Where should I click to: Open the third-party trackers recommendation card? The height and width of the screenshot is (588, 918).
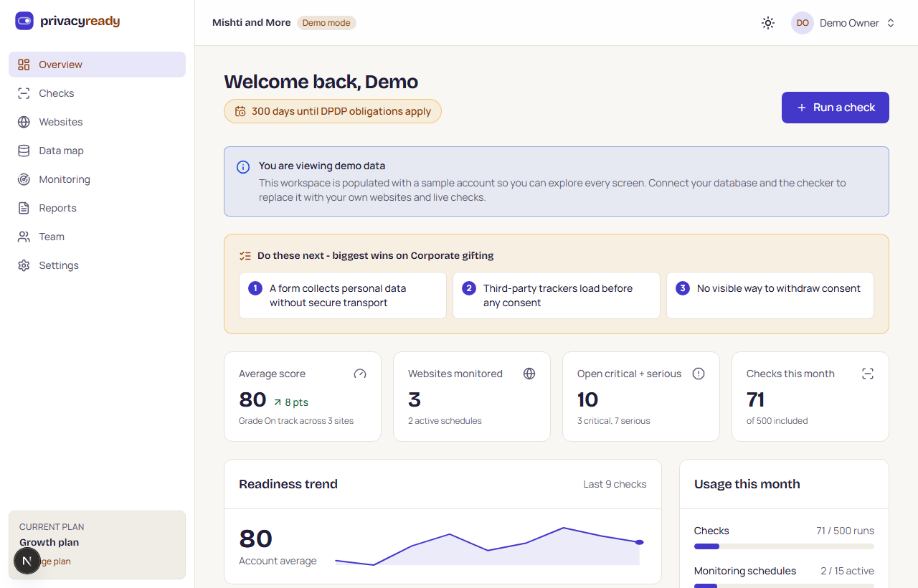click(x=557, y=295)
